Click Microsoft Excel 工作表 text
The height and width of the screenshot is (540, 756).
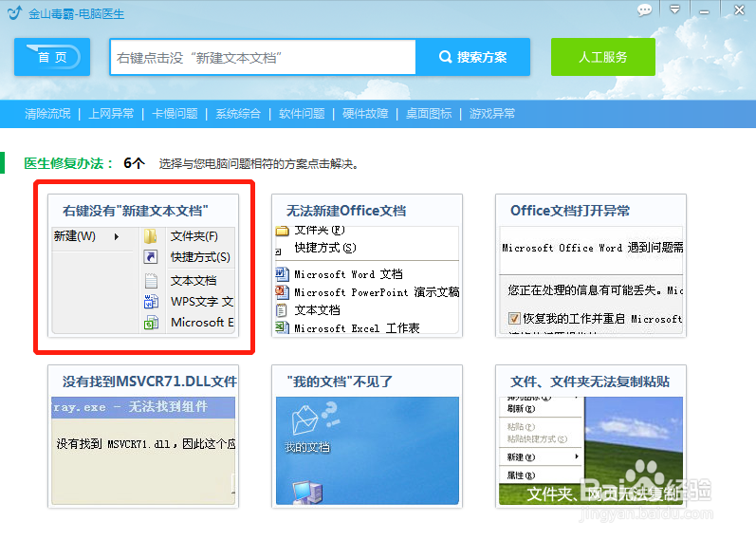click(x=357, y=328)
